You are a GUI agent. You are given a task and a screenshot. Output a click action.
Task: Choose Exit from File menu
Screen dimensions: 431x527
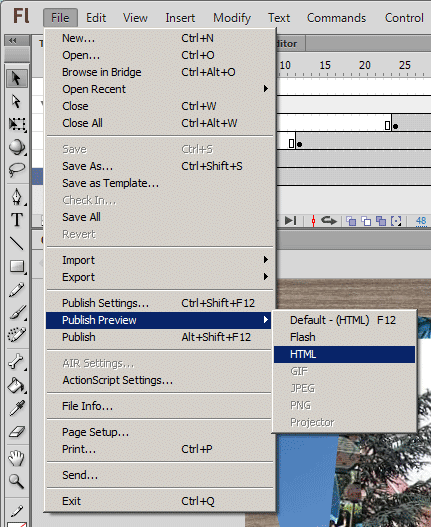click(x=159, y=501)
